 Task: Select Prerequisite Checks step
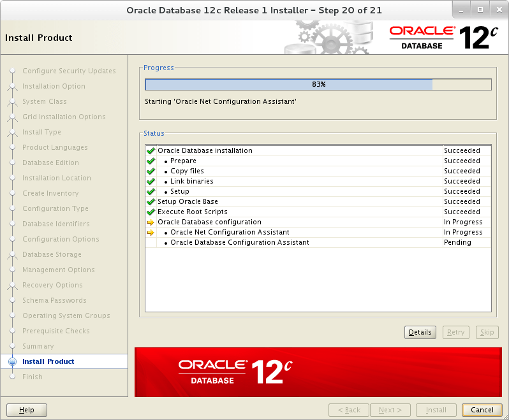56,331
